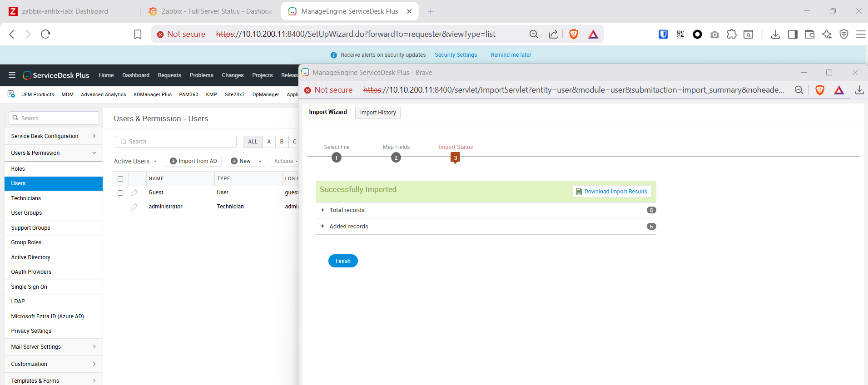Click the pencil edit icon for Guest

pyautogui.click(x=134, y=192)
